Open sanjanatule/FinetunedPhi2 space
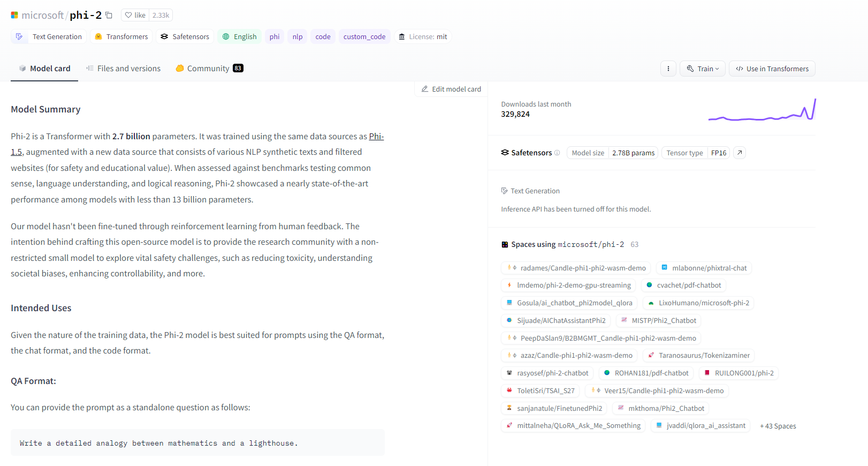 [554, 408]
